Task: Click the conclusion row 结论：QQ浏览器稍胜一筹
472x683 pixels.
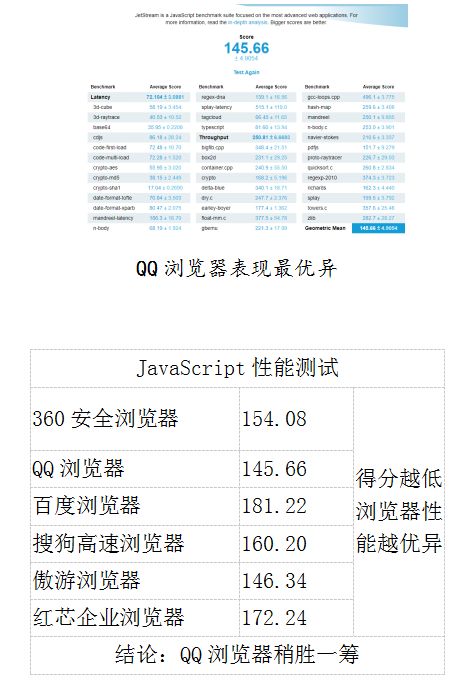Action: click(x=237, y=655)
